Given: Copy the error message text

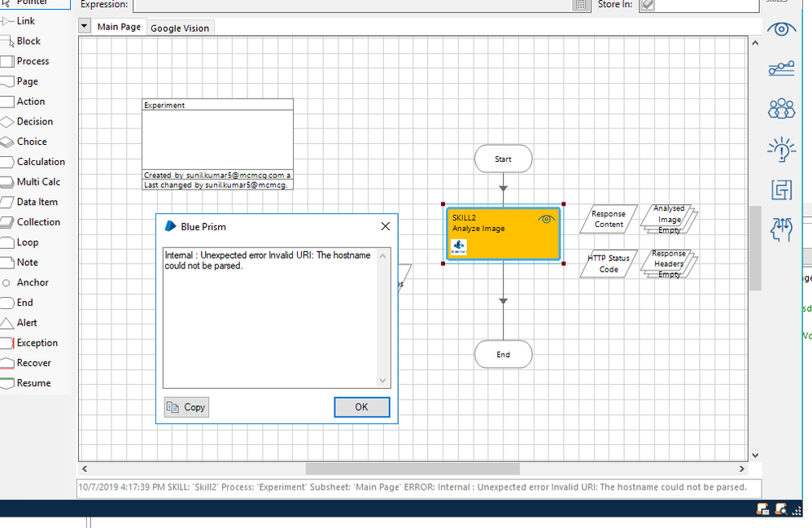Looking at the screenshot, I should [186, 407].
